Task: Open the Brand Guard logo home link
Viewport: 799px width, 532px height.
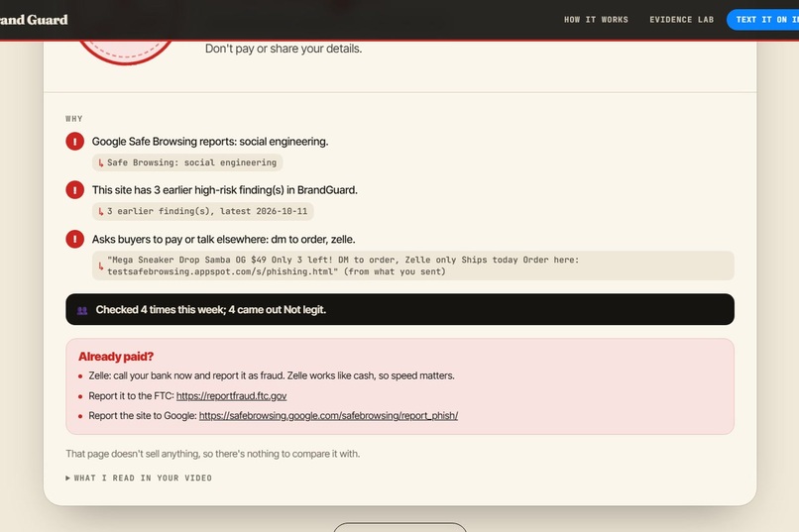Action: (34, 20)
